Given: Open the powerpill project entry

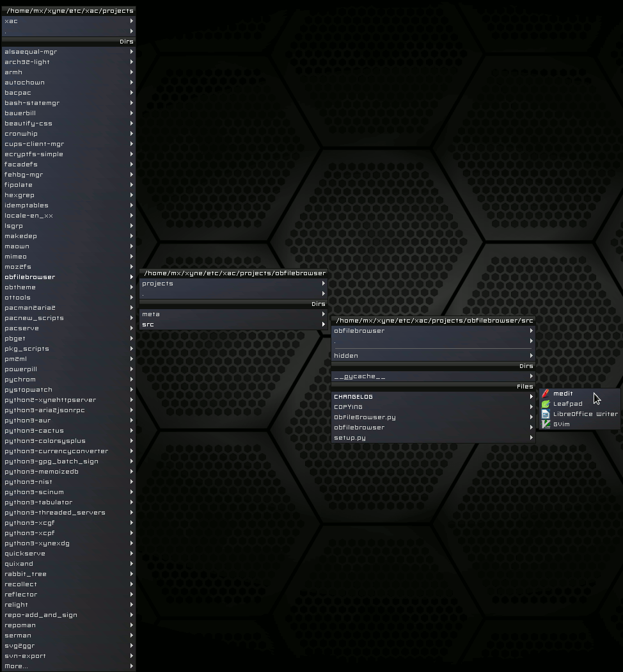Looking at the screenshot, I should pos(21,369).
